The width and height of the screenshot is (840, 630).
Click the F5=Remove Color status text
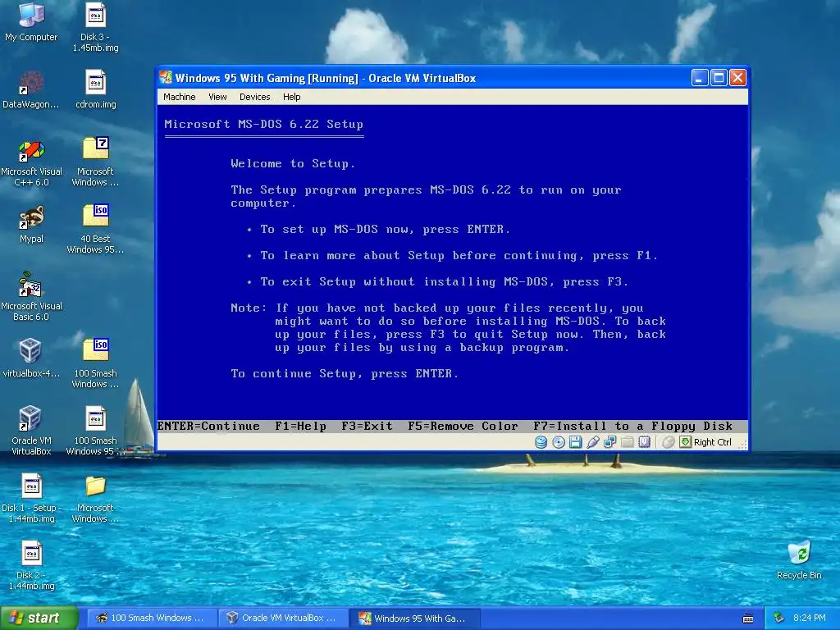click(463, 427)
